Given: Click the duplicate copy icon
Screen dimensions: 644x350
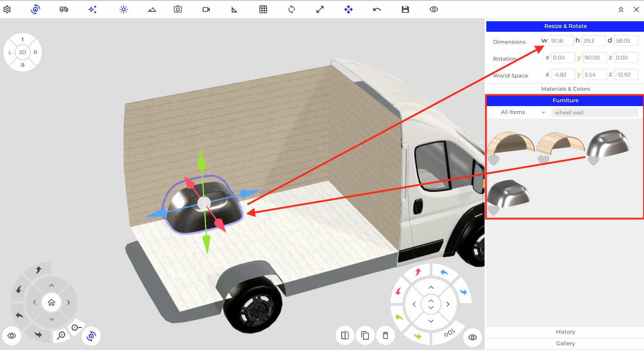Looking at the screenshot, I should tap(365, 335).
